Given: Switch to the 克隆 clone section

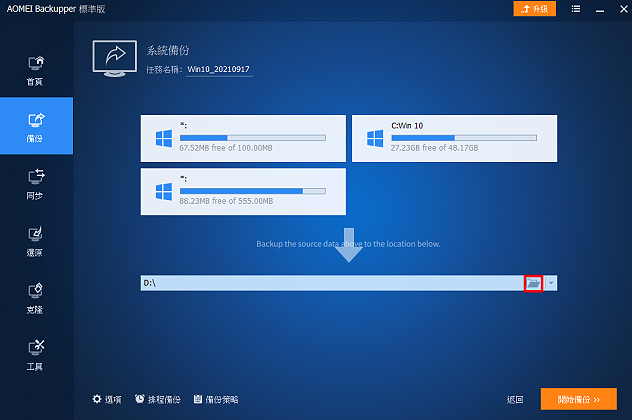Looking at the screenshot, I should [x=35, y=298].
